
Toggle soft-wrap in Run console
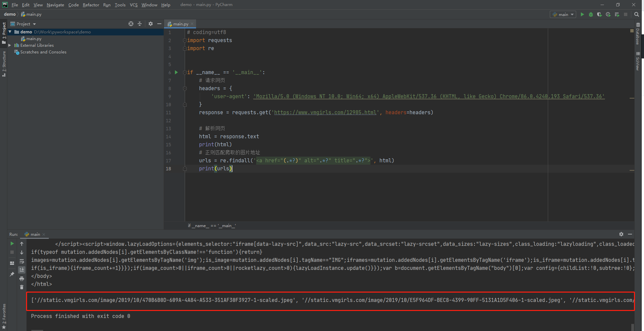pyautogui.click(x=22, y=261)
